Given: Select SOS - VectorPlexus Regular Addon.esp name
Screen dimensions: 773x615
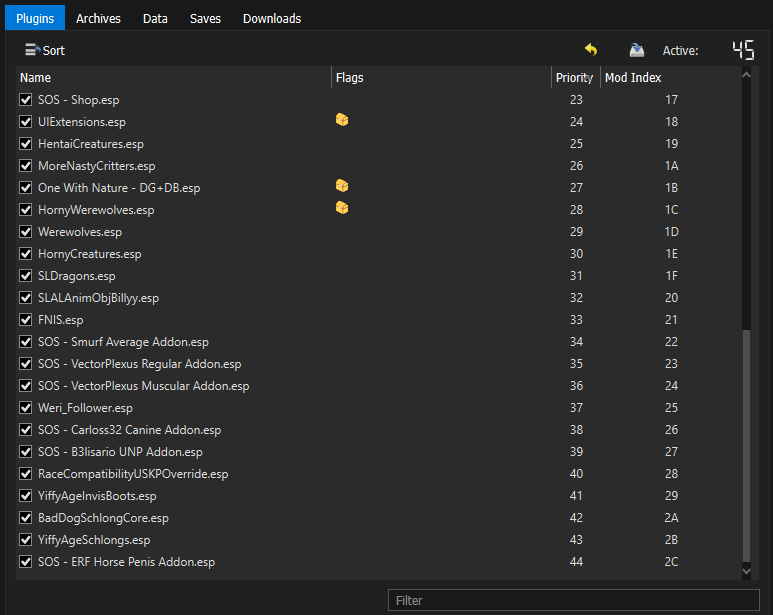Looking at the screenshot, I should tap(140, 364).
